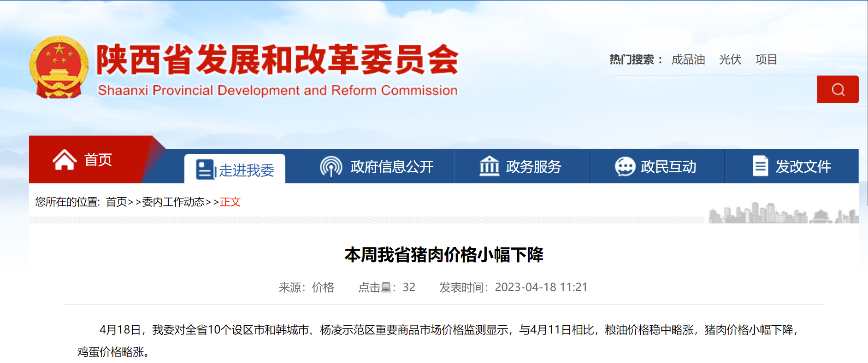Open the 政府信息公开 menu item
Image resolution: width=868 pixels, height=363 pixels.
(x=392, y=166)
